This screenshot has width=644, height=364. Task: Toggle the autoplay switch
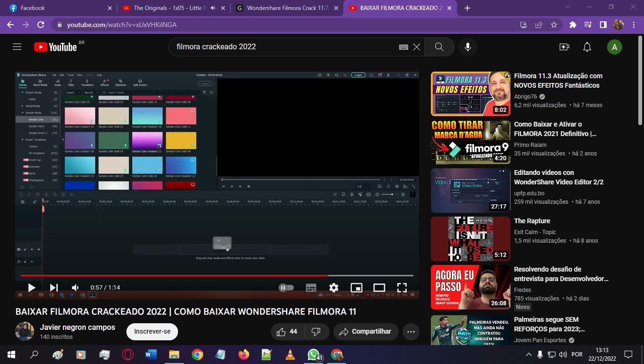[286, 288]
